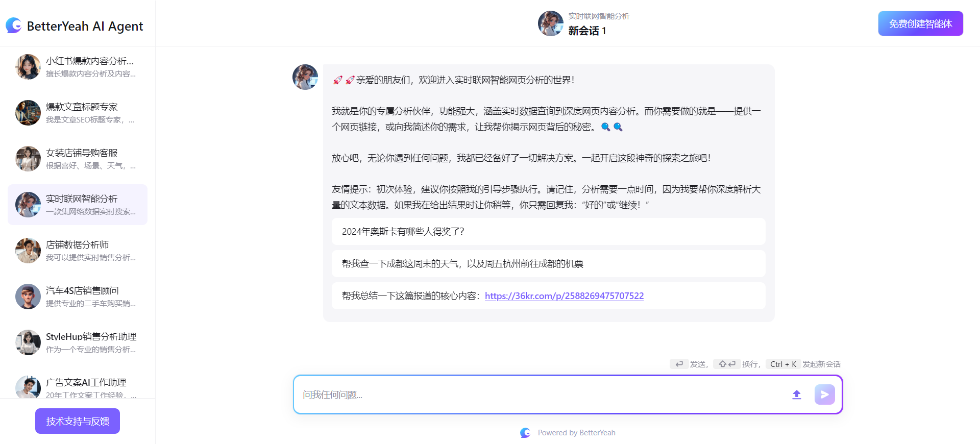
Task: Click the 放心吧 paragraph text
Action: [521, 158]
